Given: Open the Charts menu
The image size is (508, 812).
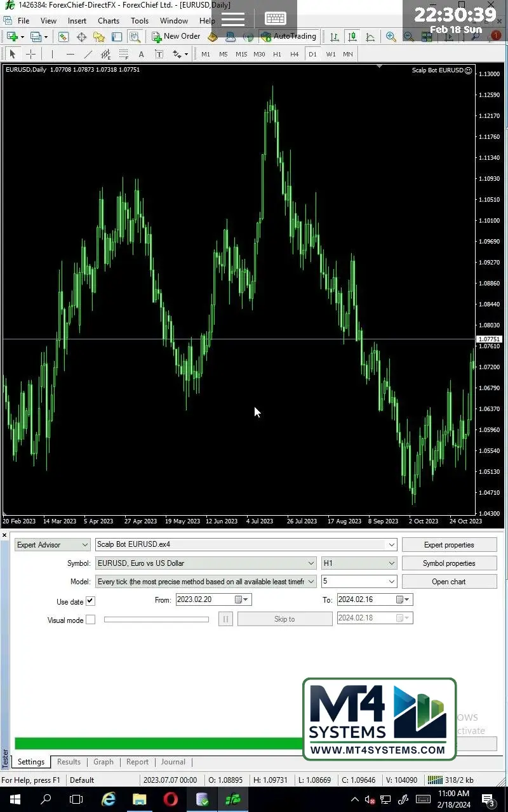Looking at the screenshot, I should 108,21.
